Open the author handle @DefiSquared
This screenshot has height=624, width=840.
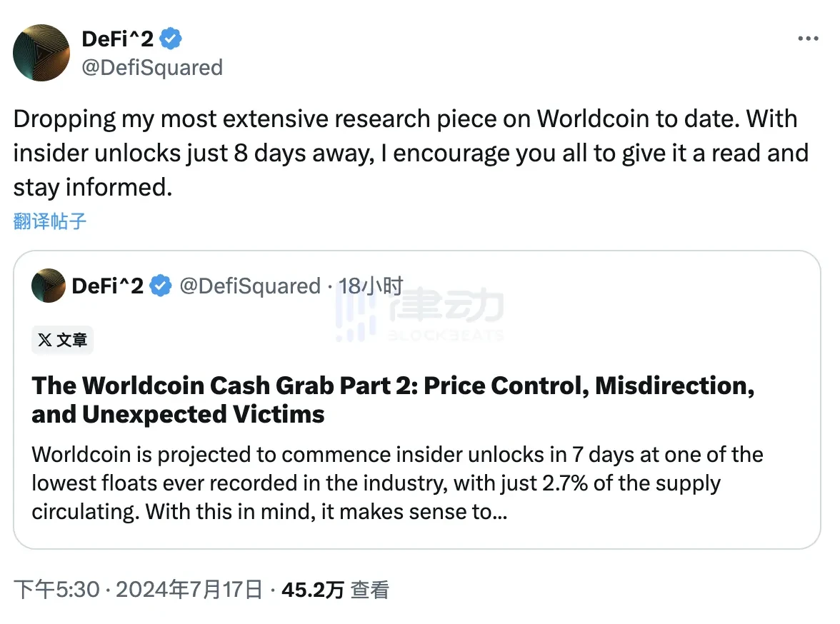point(152,68)
